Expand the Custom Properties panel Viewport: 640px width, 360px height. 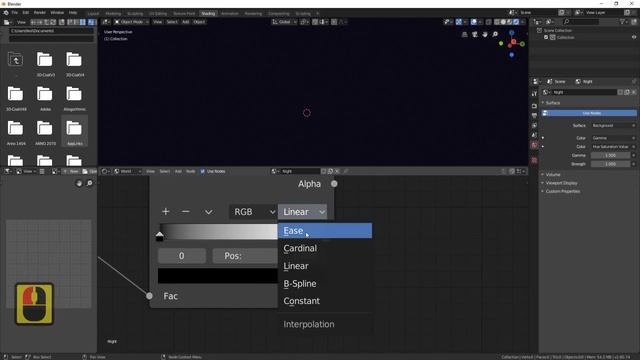tap(562, 191)
